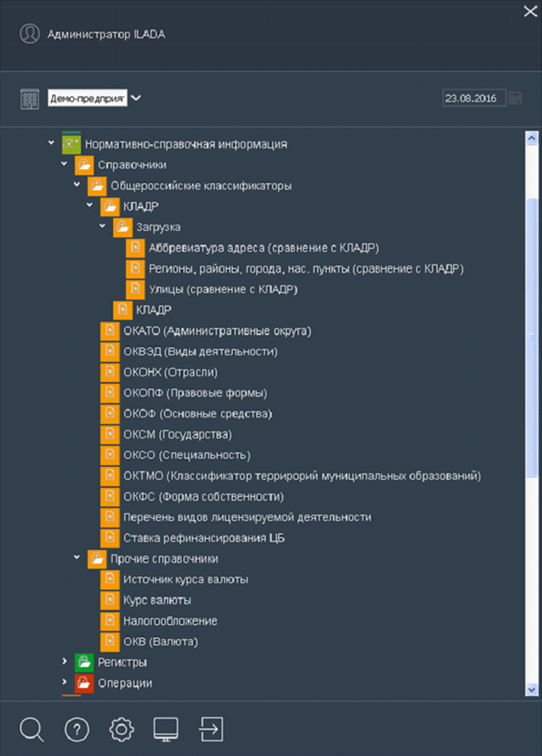542x756 pixels.
Task: Click the enterprise building icon
Action: (x=30, y=98)
